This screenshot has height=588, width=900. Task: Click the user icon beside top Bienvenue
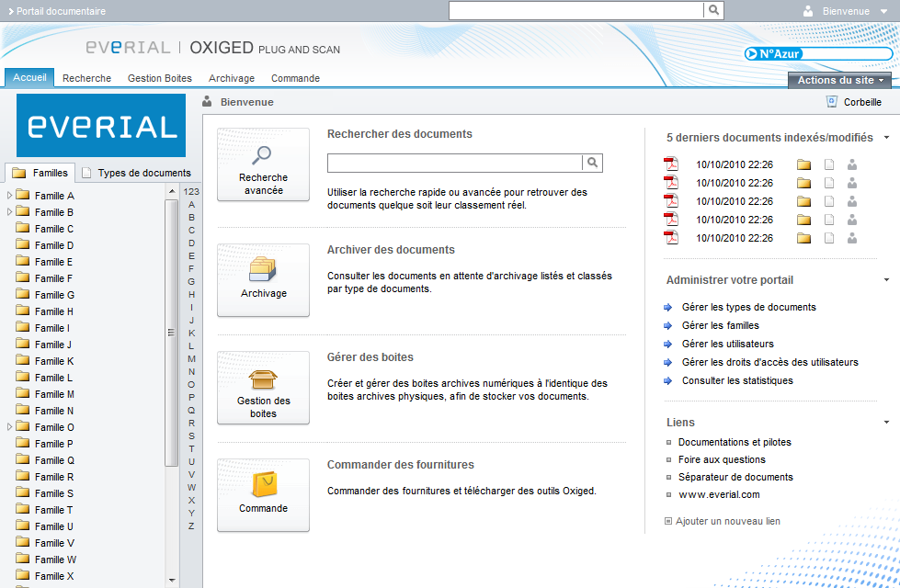[808, 11]
